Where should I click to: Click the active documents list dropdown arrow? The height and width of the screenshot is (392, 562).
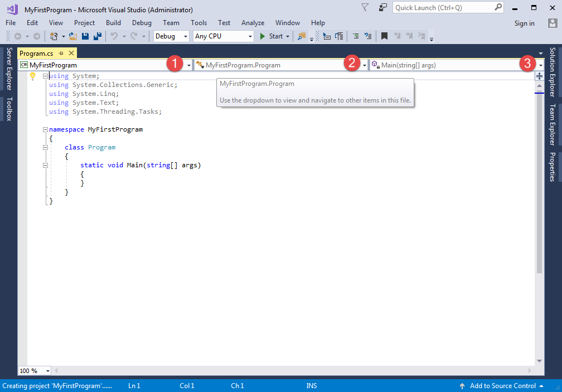(540, 54)
